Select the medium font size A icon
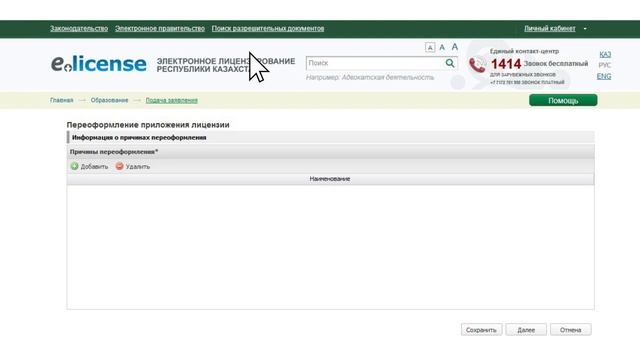The height and width of the screenshot is (360, 640). 442,47
